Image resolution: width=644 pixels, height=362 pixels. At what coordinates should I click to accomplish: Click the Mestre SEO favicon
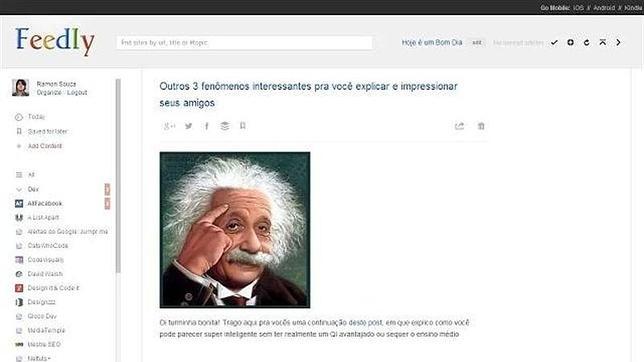pos(19,344)
